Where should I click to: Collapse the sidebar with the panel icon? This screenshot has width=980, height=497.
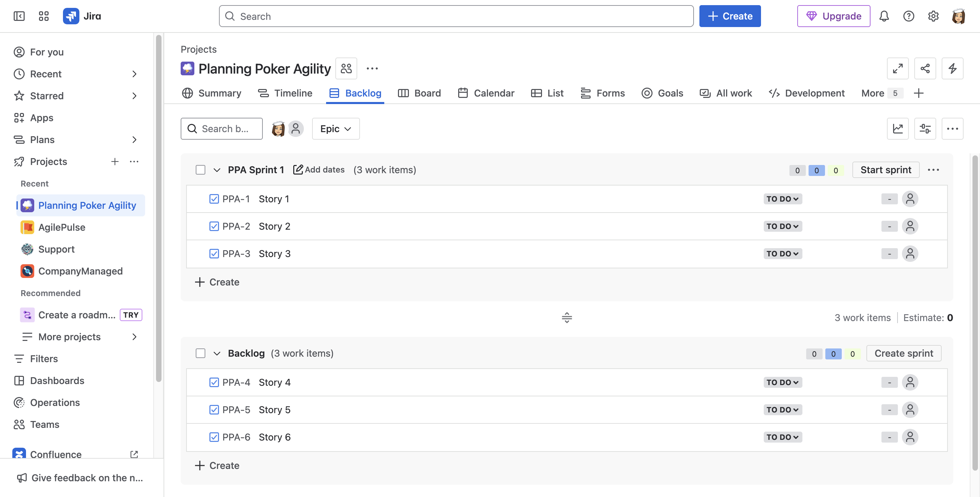pyautogui.click(x=19, y=16)
